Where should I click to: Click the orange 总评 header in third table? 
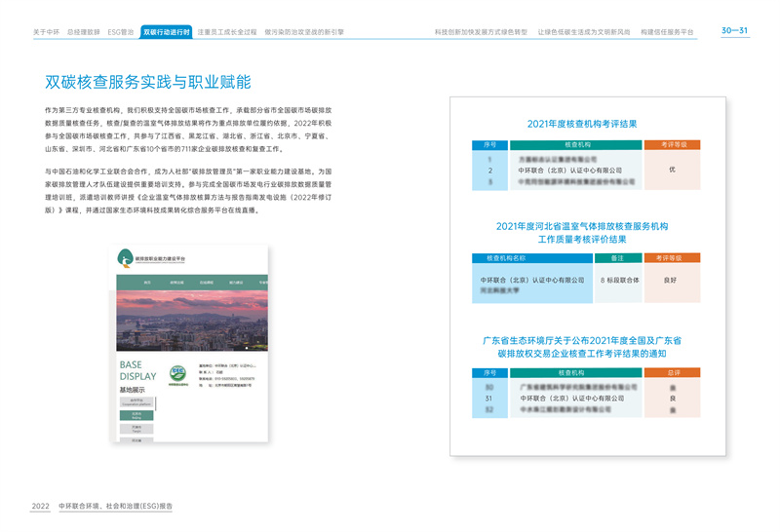(672, 373)
